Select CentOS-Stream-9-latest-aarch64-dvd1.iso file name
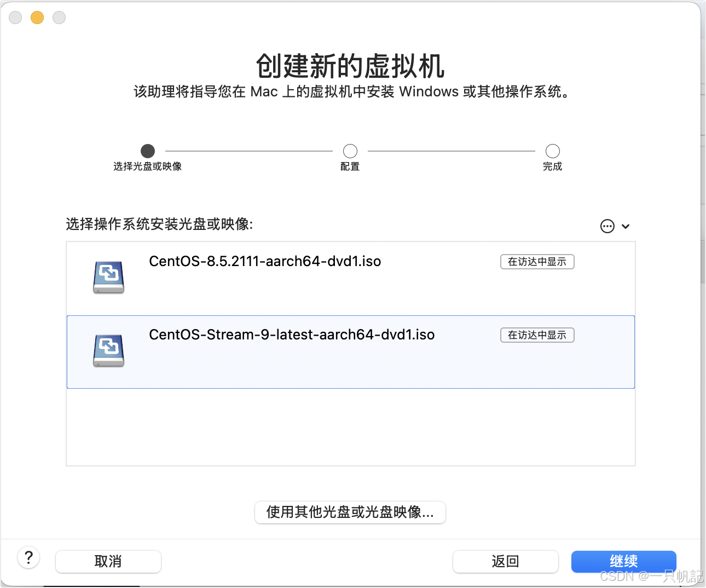 pyautogui.click(x=292, y=335)
